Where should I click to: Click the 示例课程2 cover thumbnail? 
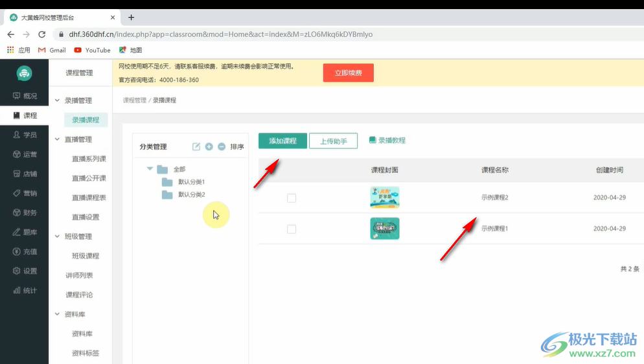[384, 198]
